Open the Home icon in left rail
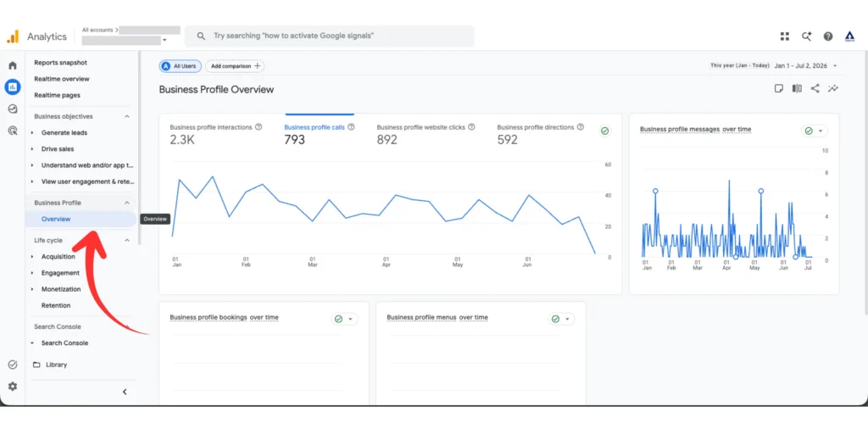Viewport: 868px width, 429px height. tap(13, 65)
